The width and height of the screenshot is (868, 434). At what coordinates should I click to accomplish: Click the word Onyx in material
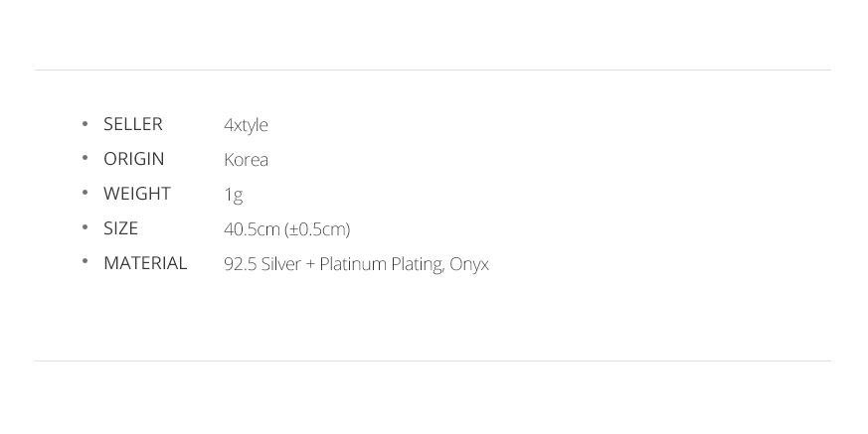[x=469, y=265]
